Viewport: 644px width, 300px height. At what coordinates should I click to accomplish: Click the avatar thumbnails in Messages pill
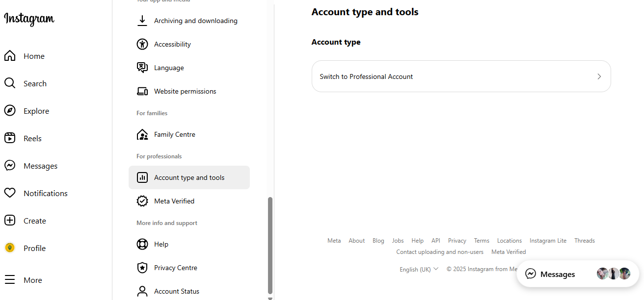pos(614,274)
